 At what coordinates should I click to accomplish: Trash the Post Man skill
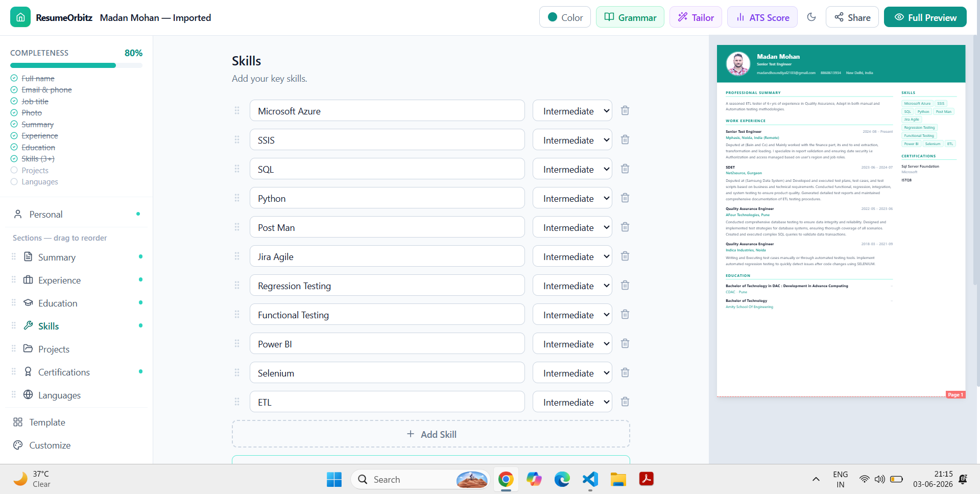(x=625, y=227)
